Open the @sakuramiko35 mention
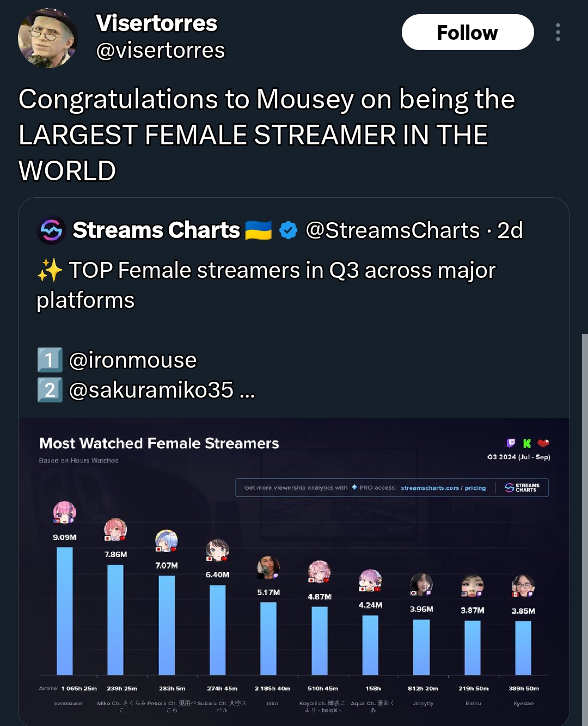 (151, 390)
